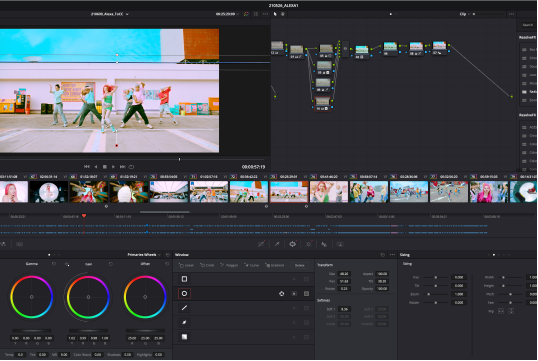Viewport: 538px width, 361px height.
Task: Toggle viewer split screen icon
Action: click(x=256, y=14)
